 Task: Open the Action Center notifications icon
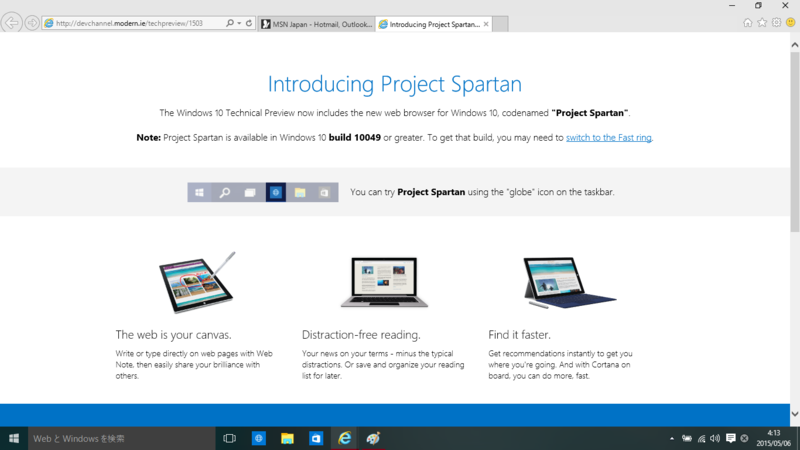point(731,438)
